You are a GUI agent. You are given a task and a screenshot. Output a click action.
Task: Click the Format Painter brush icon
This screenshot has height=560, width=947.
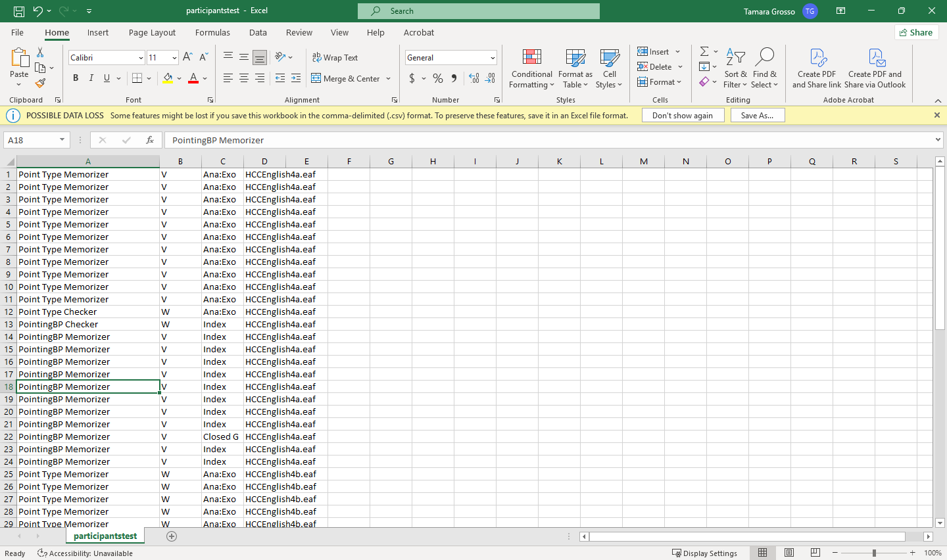click(x=40, y=83)
